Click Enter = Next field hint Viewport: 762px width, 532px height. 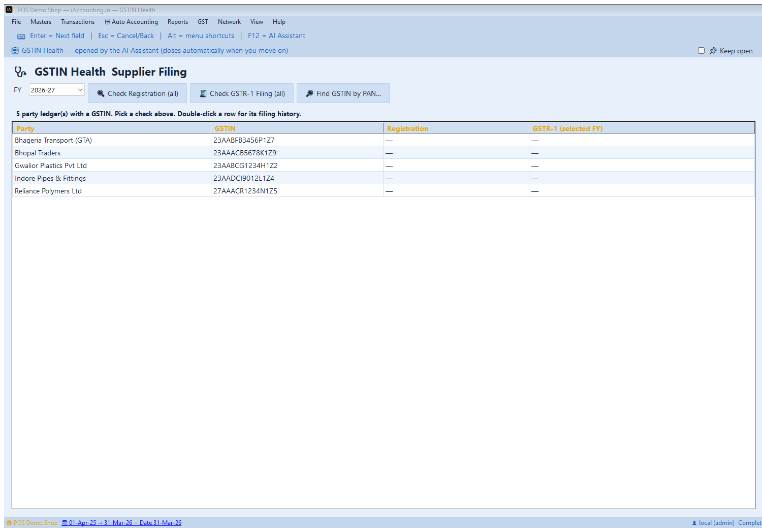tap(57, 36)
